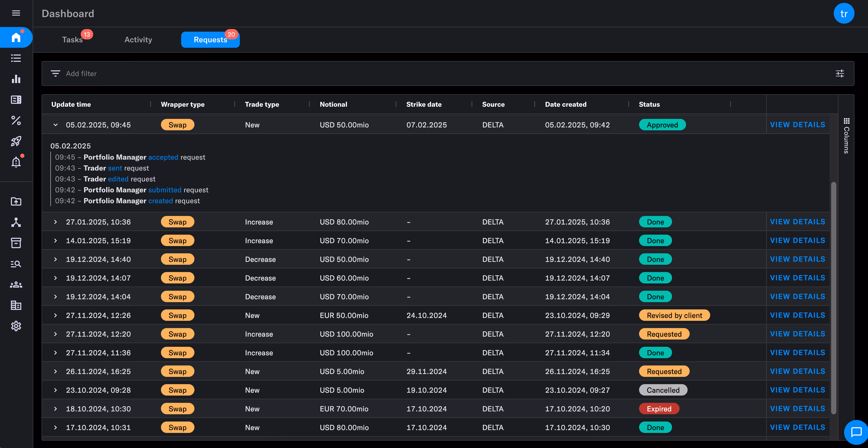This screenshot has width=868, height=448.
Task: Open the tr user avatar
Action: tap(844, 13)
